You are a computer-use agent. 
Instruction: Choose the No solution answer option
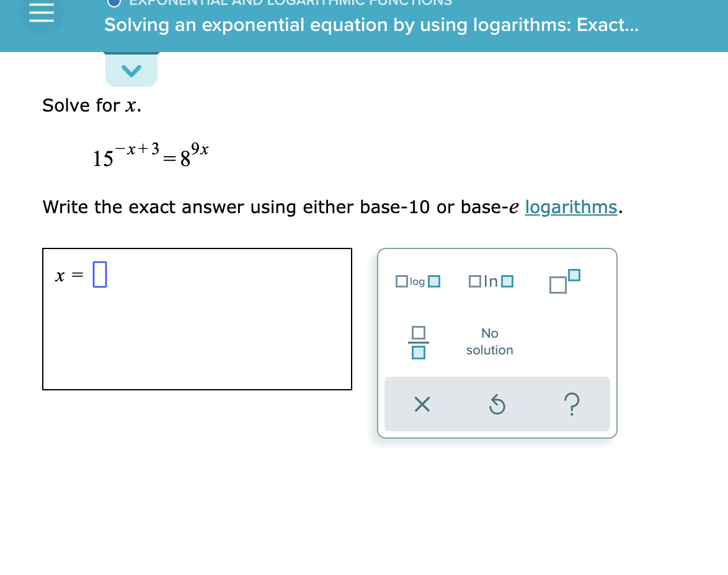point(489,341)
